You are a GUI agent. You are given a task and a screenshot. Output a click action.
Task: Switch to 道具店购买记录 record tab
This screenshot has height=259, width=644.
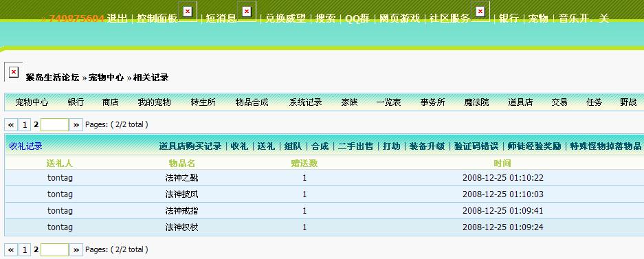tap(190, 146)
